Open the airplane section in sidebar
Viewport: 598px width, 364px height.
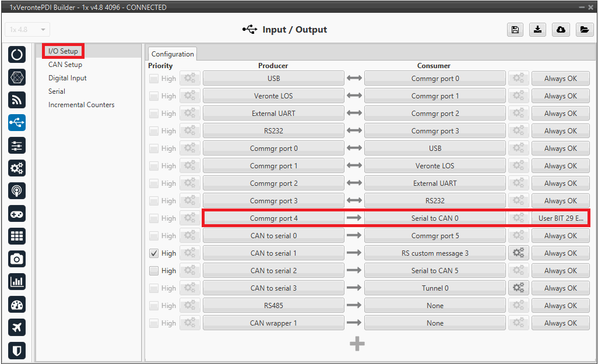pyautogui.click(x=17, y=327)
